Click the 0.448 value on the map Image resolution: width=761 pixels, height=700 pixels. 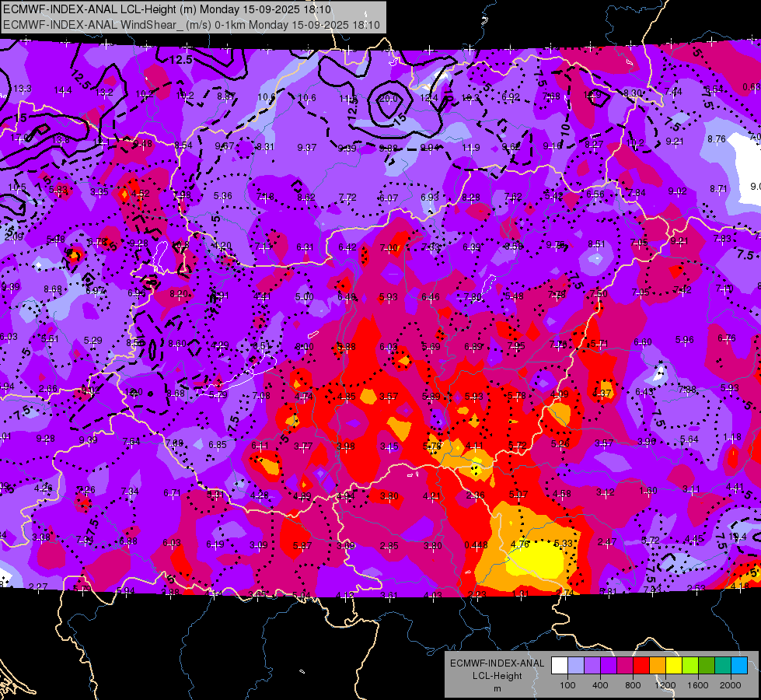pyautogui.click(x=476, y=545)
